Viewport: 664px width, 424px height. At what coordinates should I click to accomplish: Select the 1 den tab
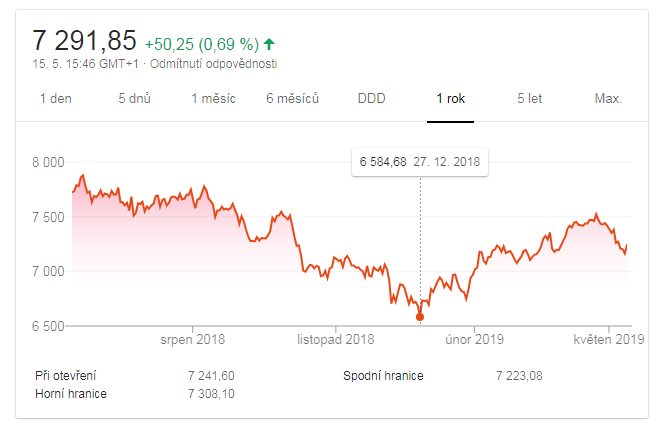click(55, 99)
